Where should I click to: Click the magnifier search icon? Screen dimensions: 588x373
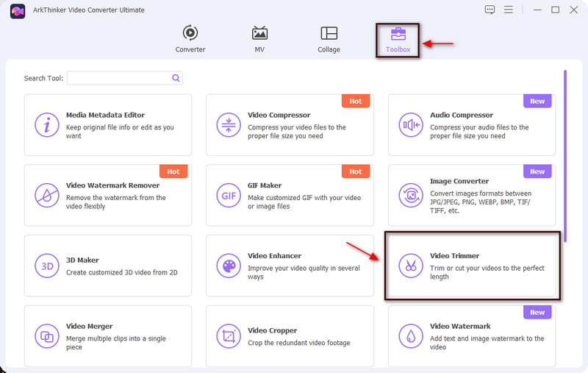pyautogui.click(x=176, y=78)
